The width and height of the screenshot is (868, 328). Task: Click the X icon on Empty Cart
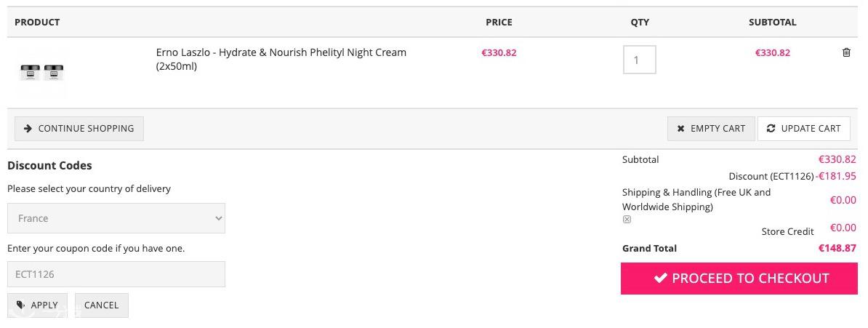click(x=680, y=129)
